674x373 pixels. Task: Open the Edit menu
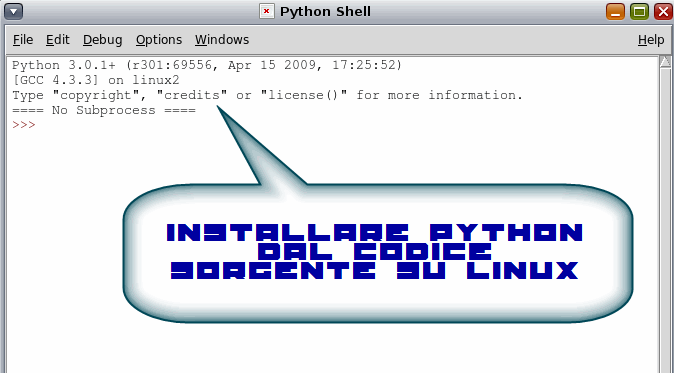click(58, 40)
